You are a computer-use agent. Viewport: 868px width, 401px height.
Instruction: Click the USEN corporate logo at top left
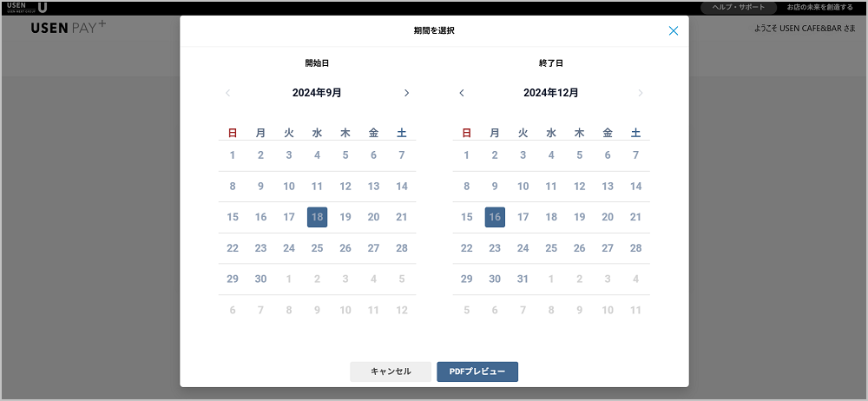coord(27,7)
